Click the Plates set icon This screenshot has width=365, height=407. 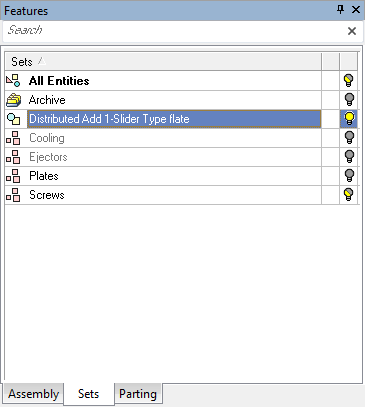[13, 176]
